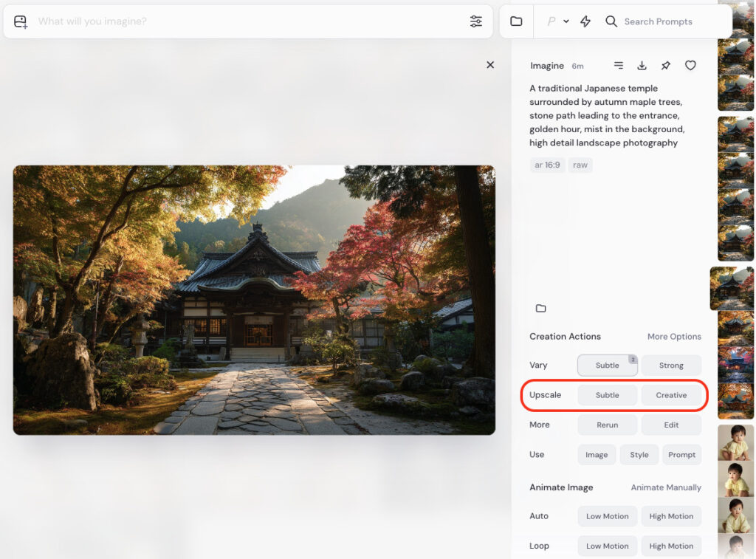
Task: Click the Search Prompts field
Action: pos(657,21)
